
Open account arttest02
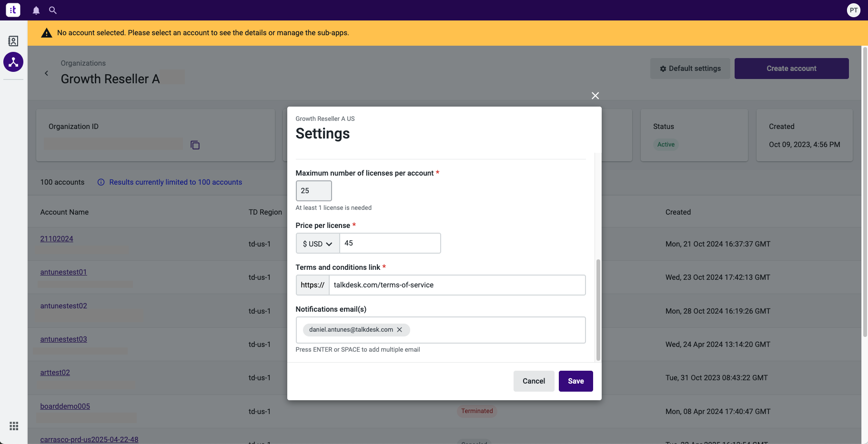point(55,373)
